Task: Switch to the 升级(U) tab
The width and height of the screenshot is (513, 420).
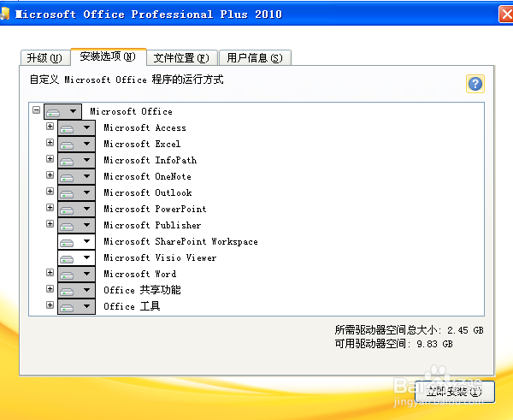Action: pyautogui.click(x=45, y=58)
